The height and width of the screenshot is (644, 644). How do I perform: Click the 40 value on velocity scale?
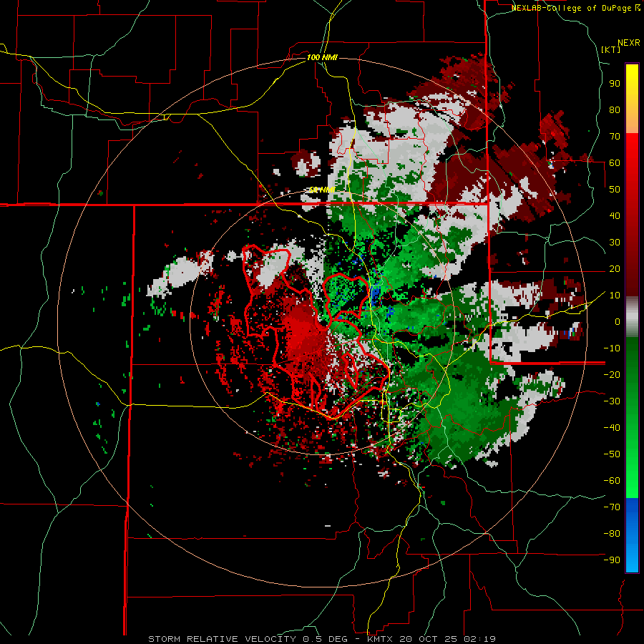click(x=615, y=215)
